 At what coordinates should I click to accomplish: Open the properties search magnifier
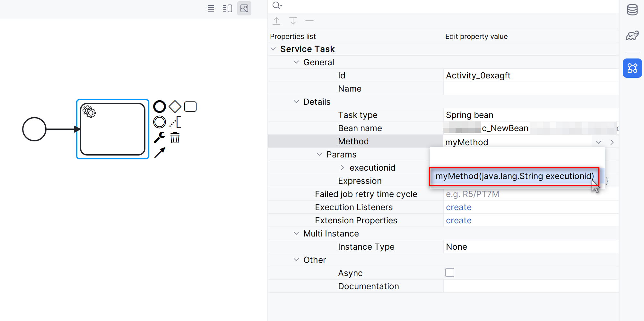[x=277, y=5]
